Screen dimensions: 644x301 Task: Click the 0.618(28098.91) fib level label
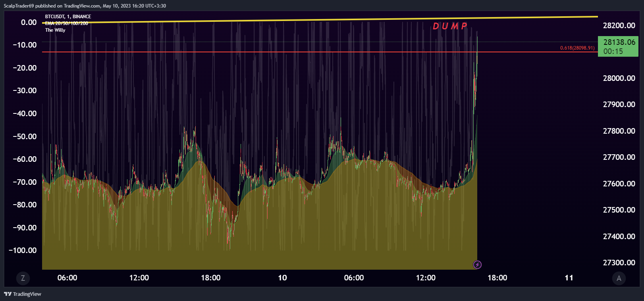[x=577, y=48]
